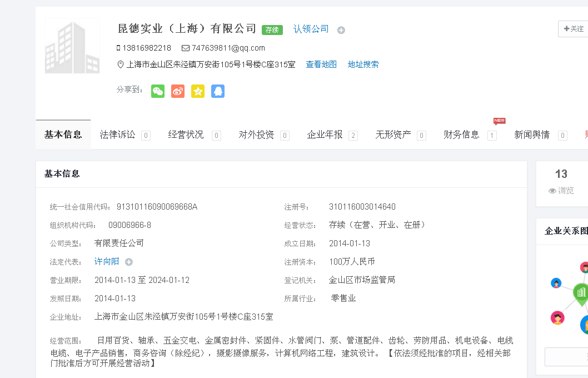The width and height of the screenshot is (588, 378).
Task: Click the green building node in relationship graph
Action: [x=581, y=292]
